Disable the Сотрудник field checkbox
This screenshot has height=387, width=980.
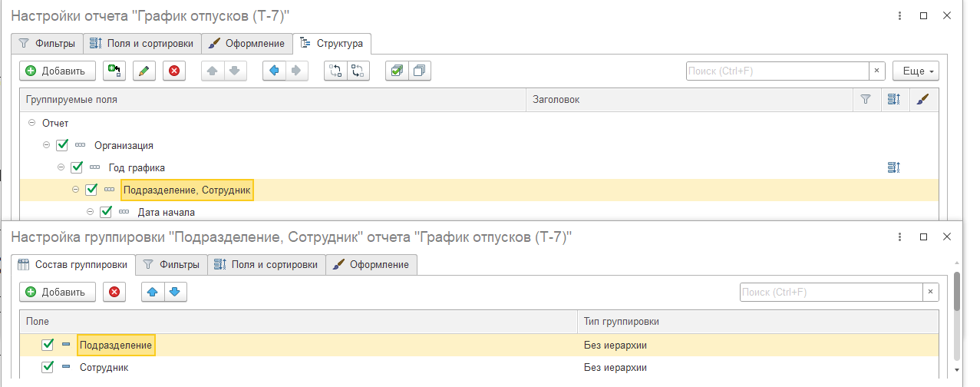tap(48, 368)
